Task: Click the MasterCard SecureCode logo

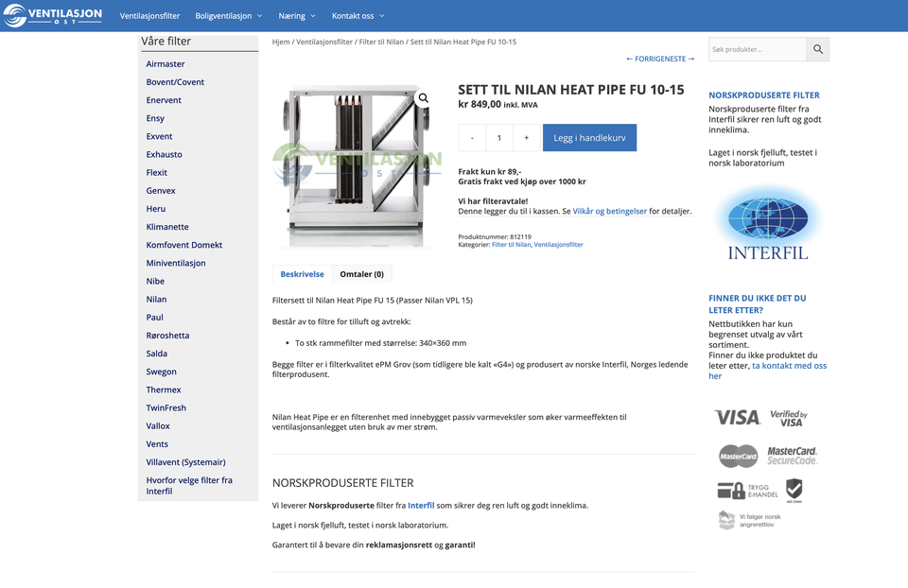Action: pyautogui.click(x=793, y=456)
